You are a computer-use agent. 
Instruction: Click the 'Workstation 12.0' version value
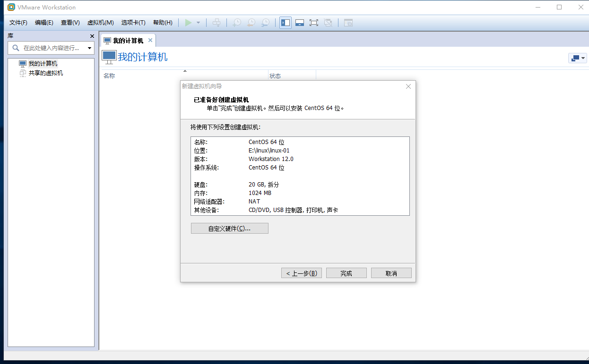click(x=271, y=159)
